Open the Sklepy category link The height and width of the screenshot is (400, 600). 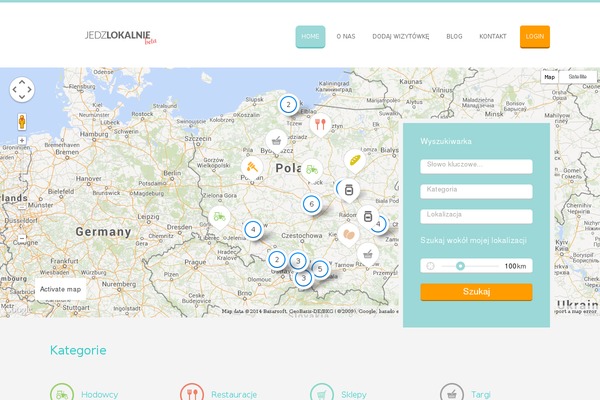[x=354, y=394]
